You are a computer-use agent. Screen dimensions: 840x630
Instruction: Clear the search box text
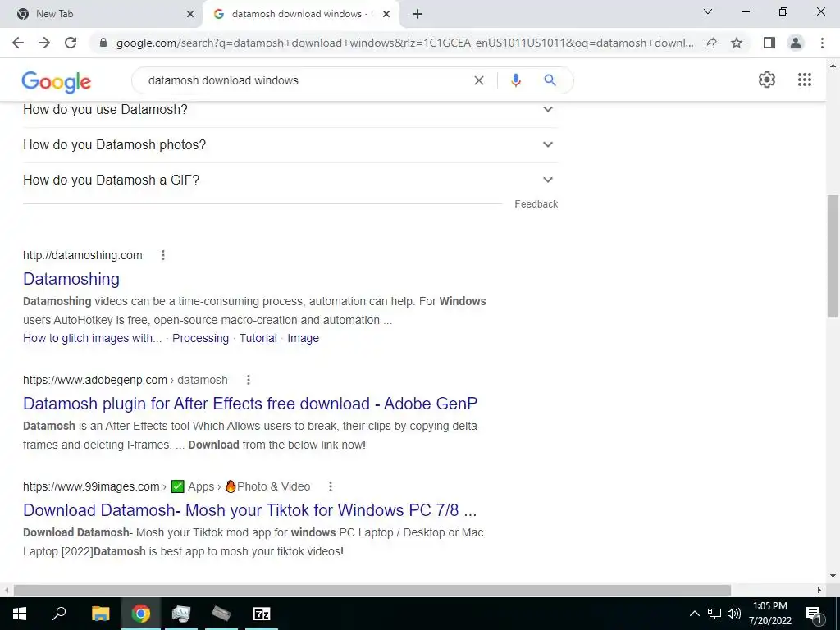pos(479,80)
